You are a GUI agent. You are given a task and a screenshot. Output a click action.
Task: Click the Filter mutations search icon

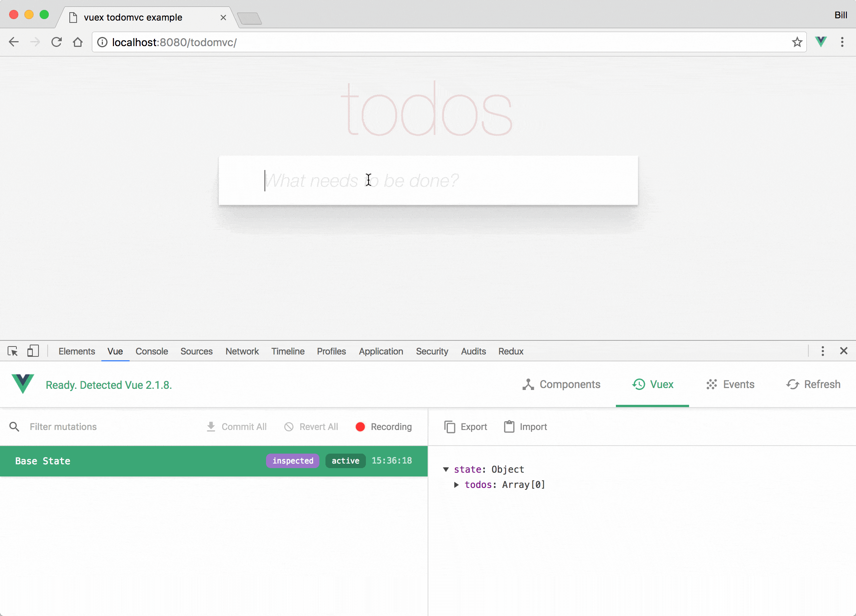(x=14, y=427)
